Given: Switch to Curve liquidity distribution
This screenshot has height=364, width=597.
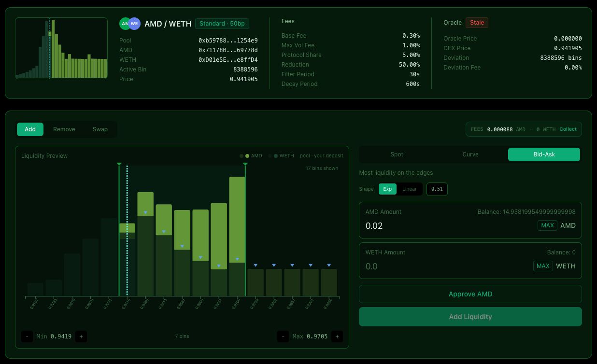Looking at the screenshot, I should (x=470, y=154).
